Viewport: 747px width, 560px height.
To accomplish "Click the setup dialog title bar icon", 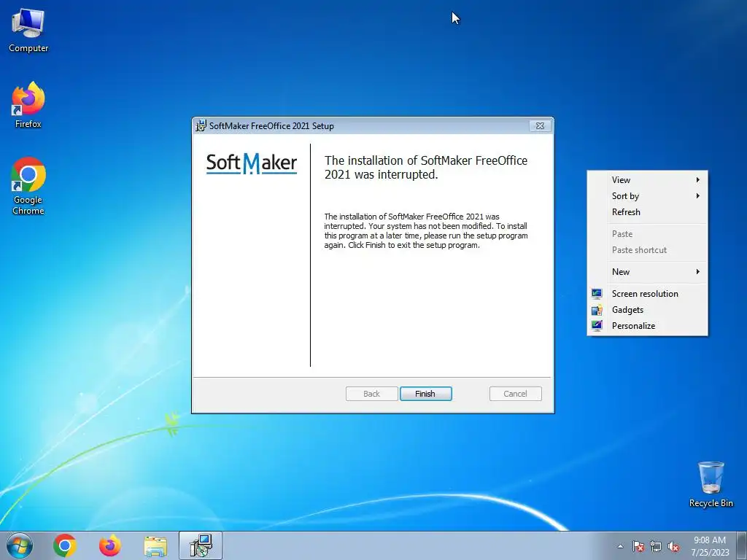I will (x=201, y=125).
